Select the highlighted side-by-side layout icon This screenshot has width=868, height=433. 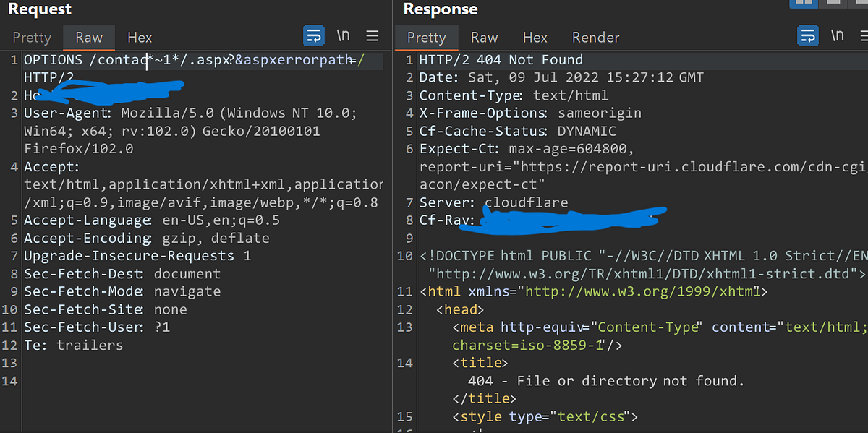803,4
